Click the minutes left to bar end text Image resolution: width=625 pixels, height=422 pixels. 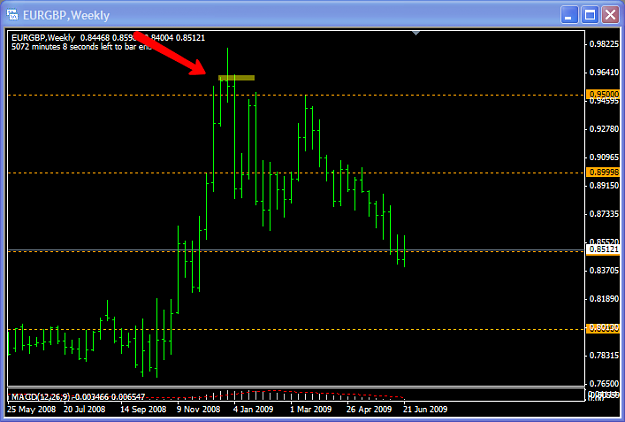[x=81, y=47]
